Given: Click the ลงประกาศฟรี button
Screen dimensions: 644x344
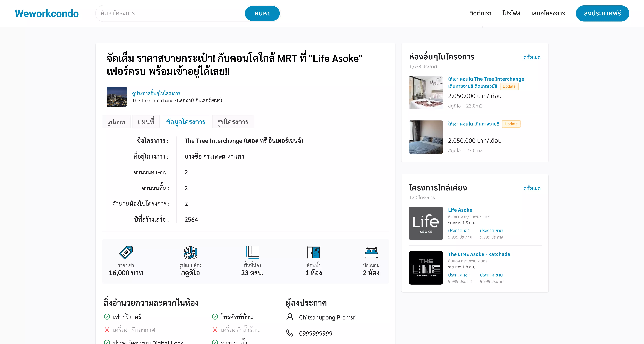Looking at the screenshot, I should pos(602,13).
